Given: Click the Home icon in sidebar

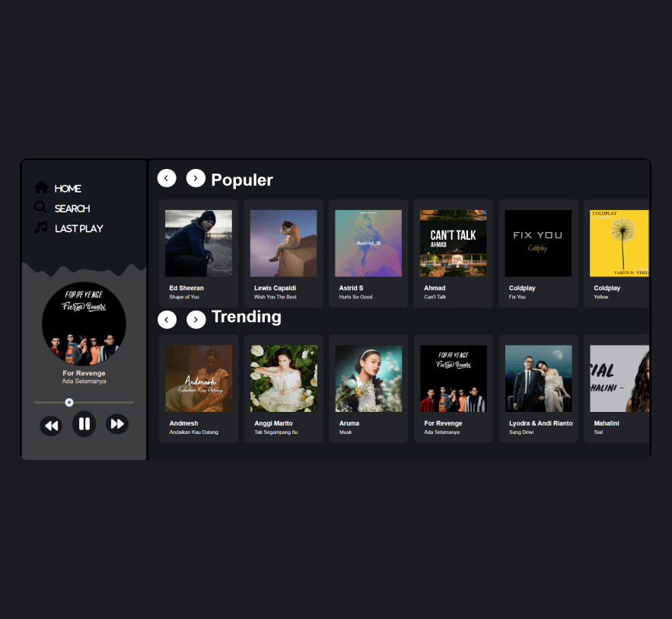Looking at the screenshot, I should coord(41,187).
